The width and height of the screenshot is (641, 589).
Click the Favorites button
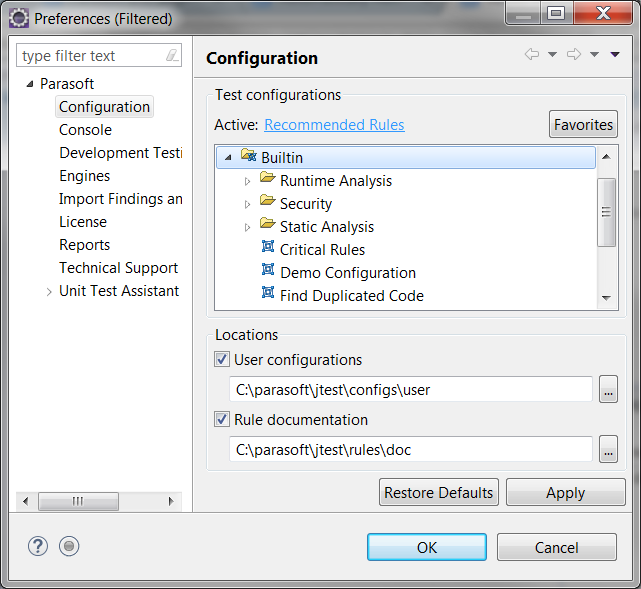[x=583, y=124]
